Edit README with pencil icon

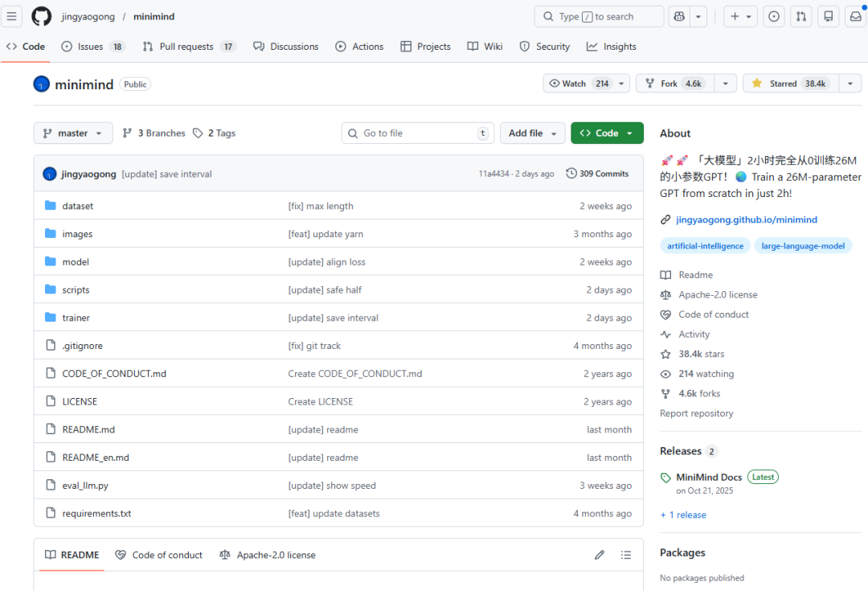(600, 555)
